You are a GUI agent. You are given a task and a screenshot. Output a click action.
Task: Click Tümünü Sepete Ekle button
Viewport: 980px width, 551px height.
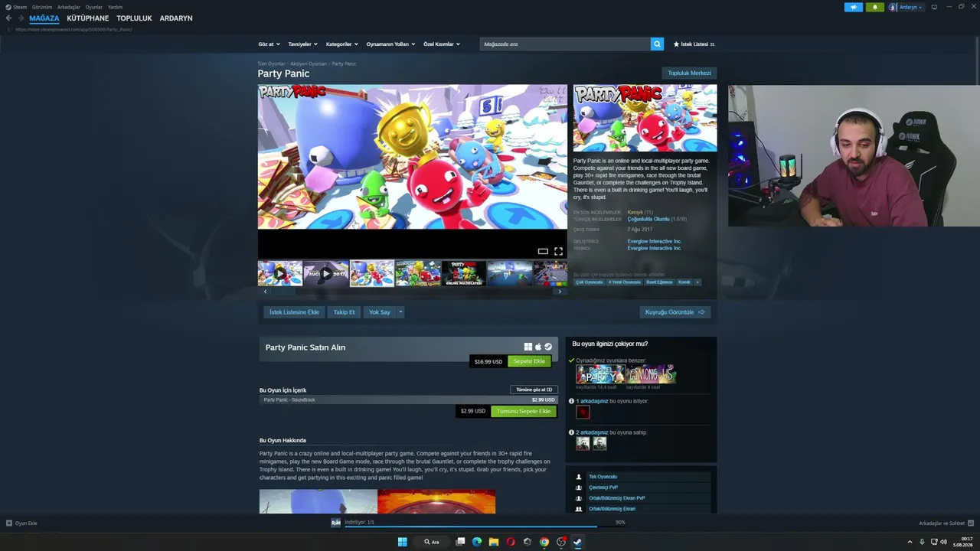[524, 411]
